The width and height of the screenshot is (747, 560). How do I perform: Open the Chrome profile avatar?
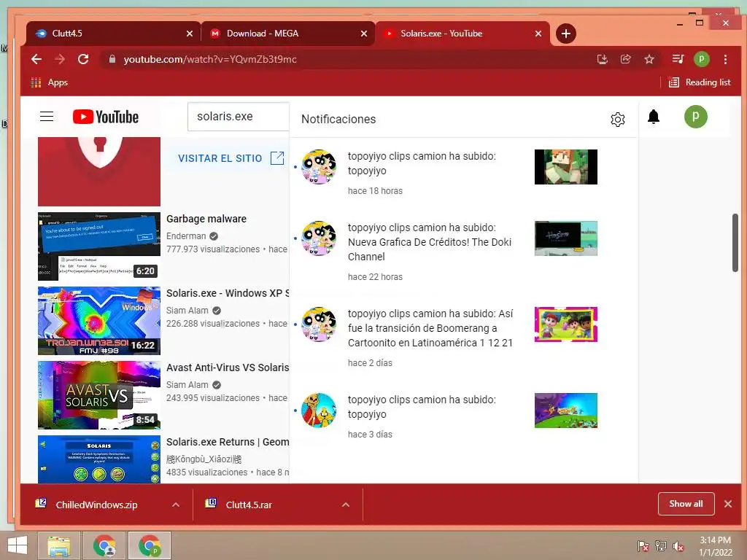click(701, 59)
